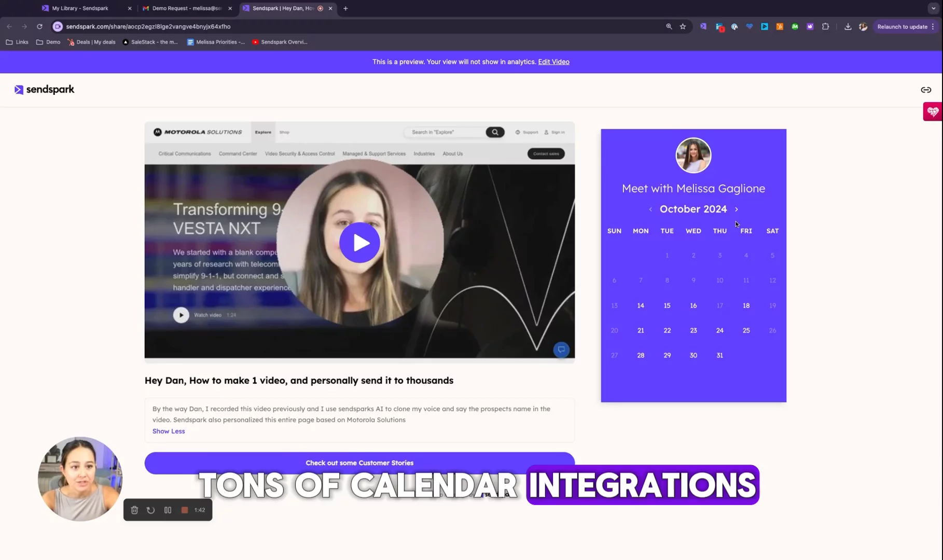Collapse description with Show Less
943x560 pixels.
[x=169, y=431]
